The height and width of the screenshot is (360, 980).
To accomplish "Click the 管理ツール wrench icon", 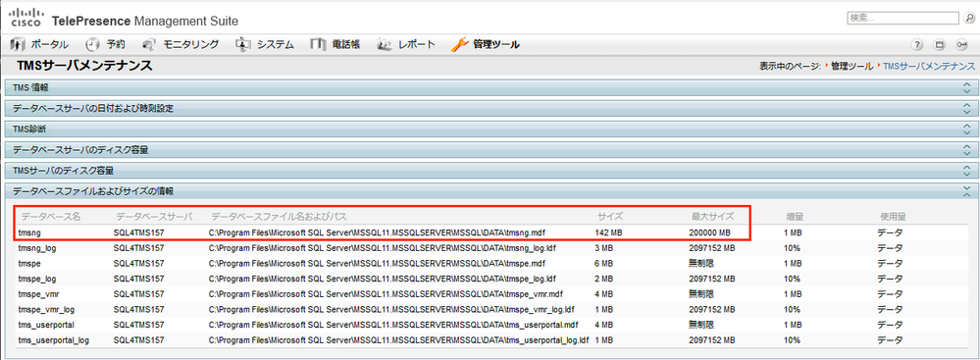I will click(460, 44).
